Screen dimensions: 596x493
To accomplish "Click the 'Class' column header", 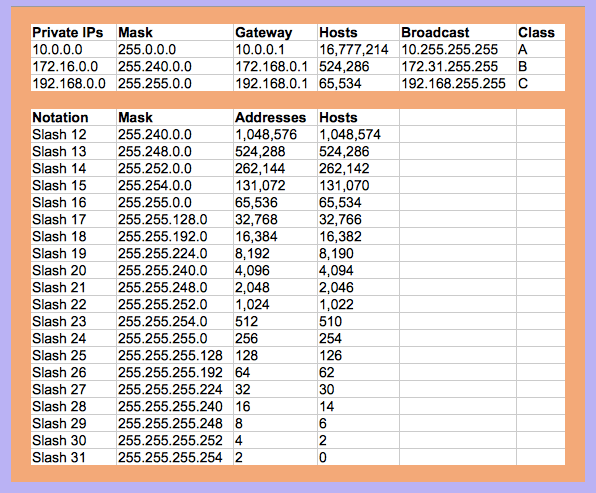I will click(x=541, y=32).
